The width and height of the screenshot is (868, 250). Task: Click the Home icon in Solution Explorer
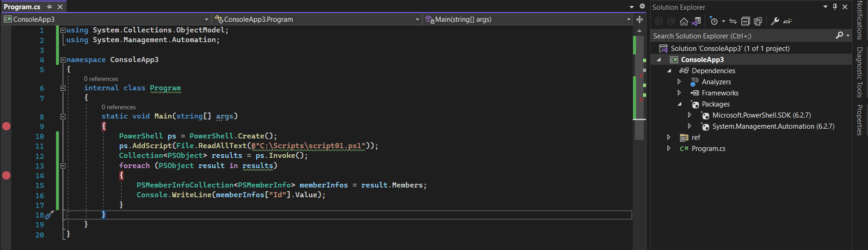[683, 21]
